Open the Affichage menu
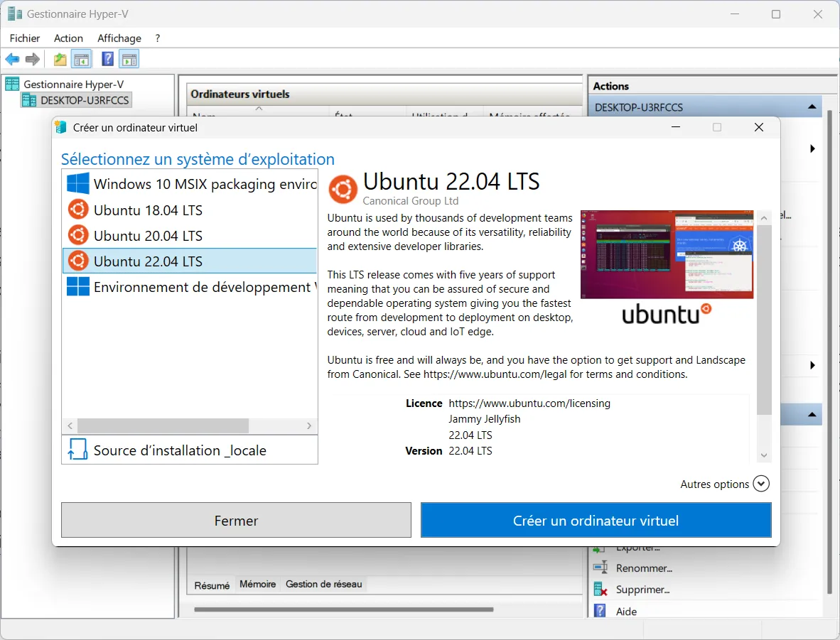 119,38
